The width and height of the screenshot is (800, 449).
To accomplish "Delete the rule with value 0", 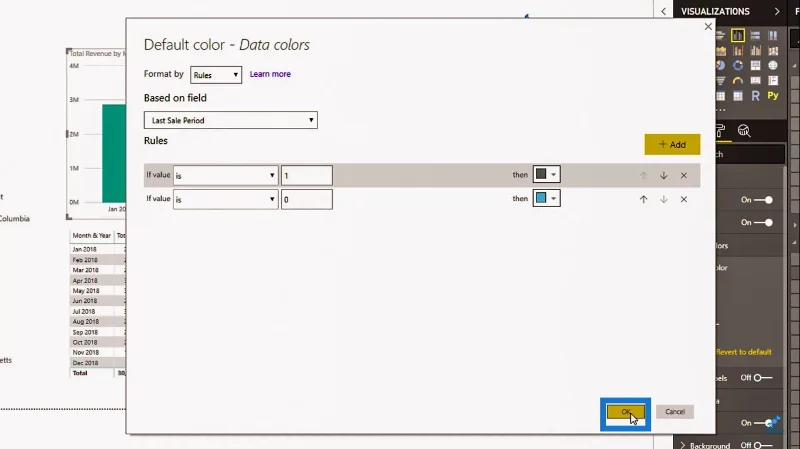I will pos(684,199).
